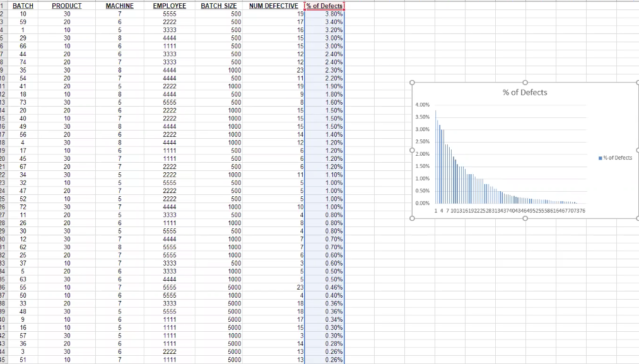Select the batch number 57 cell
The image size is (639, 364).
[x=23, y=336]
